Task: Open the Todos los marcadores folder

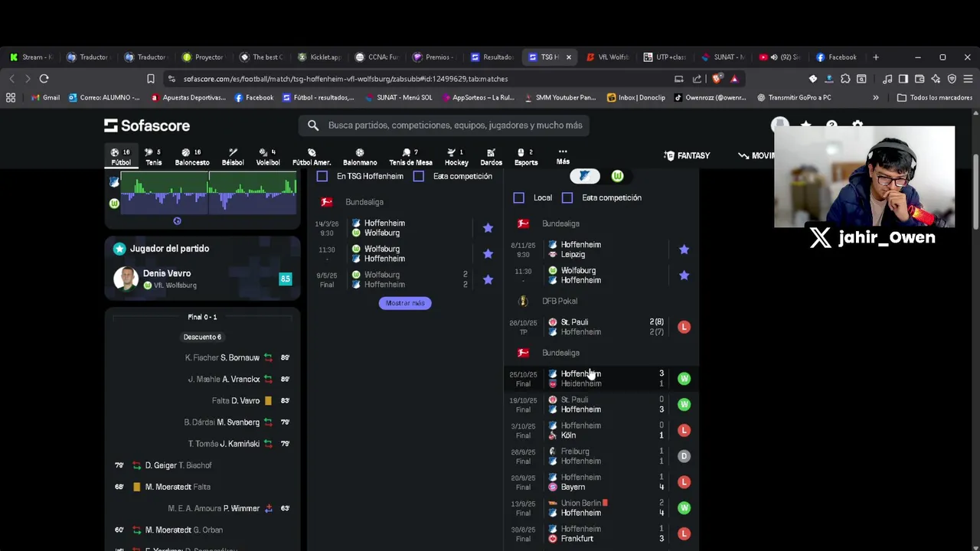Action: coord(934,98)
